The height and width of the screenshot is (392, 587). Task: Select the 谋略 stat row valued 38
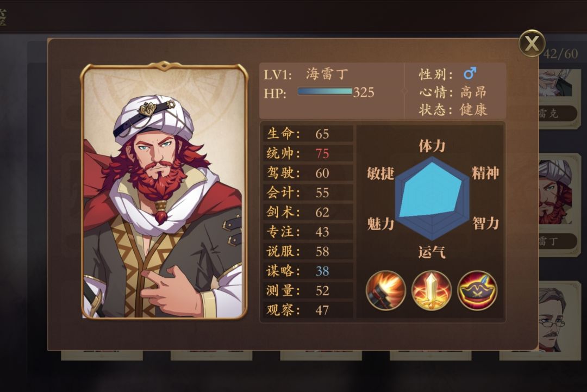(308, 271)
